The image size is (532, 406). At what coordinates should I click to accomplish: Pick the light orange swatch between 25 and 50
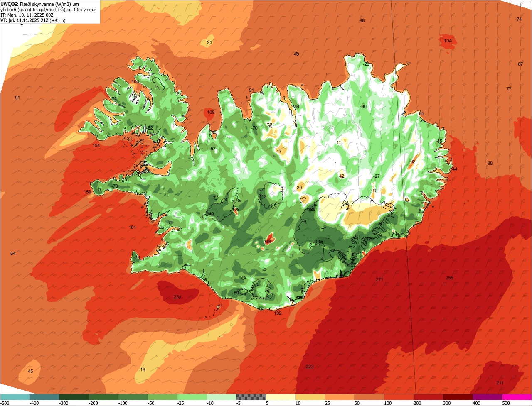[x=340, y=397]
